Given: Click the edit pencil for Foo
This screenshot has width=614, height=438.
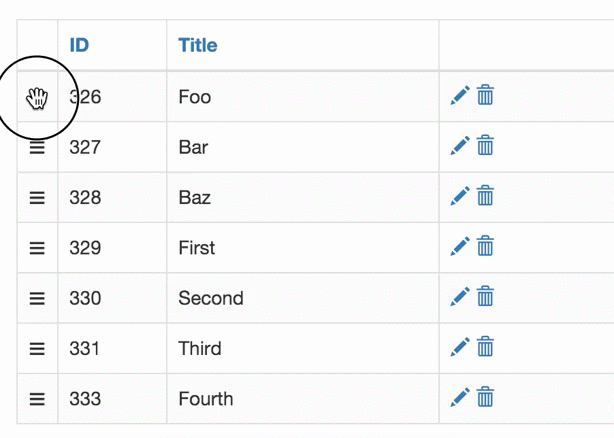Looking at the screenshot, I should (x=460, y=96).
